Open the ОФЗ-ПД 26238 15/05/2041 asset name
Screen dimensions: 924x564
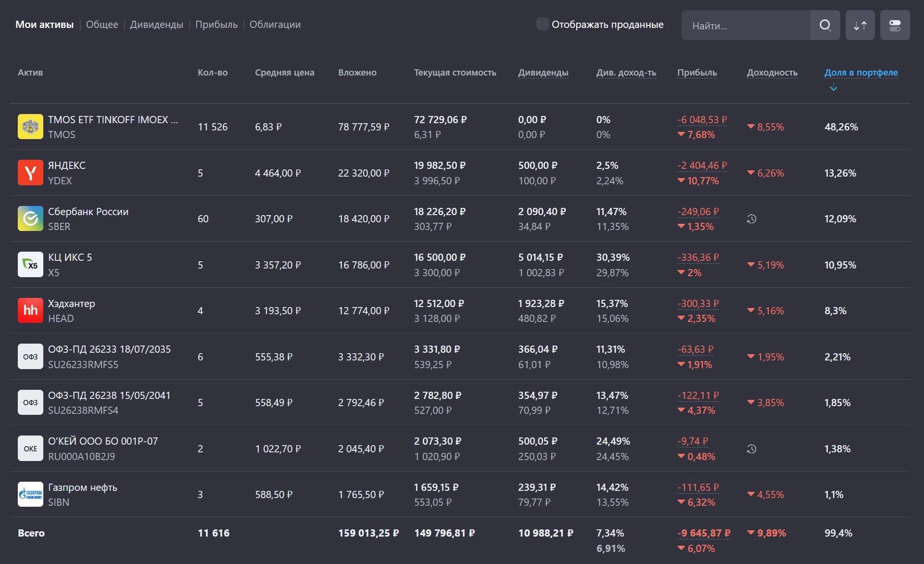tap(109, 396)
